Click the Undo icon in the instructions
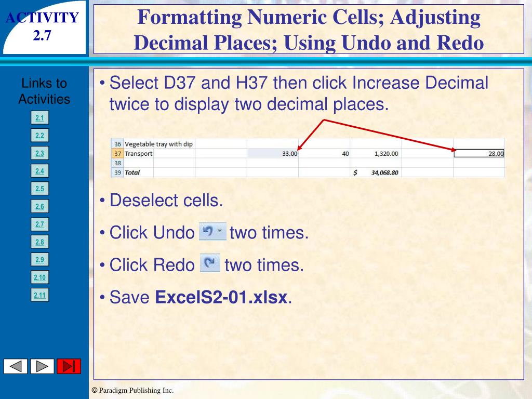The image size is (532, 399). 208,232
